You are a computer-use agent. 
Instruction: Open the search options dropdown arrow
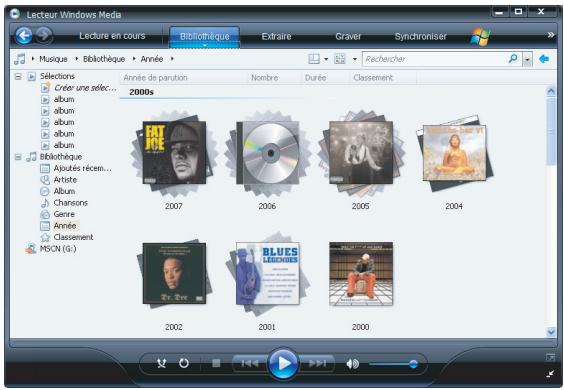(527, 59)
